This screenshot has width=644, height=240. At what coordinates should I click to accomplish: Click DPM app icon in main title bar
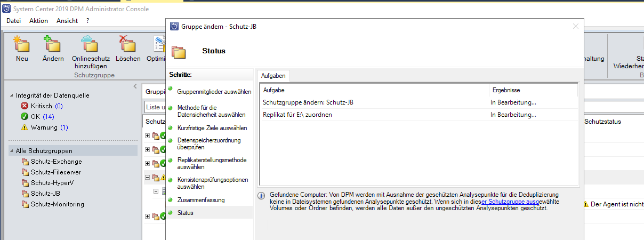[6, 9]
